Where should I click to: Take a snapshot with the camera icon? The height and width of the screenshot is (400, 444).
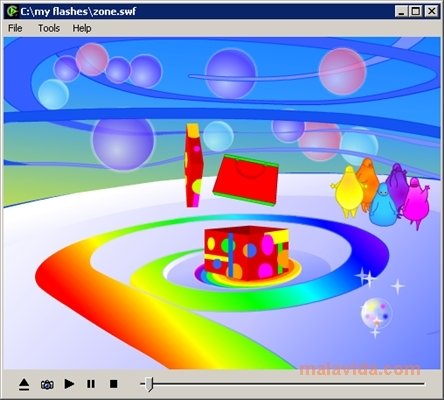pos(47,384)
